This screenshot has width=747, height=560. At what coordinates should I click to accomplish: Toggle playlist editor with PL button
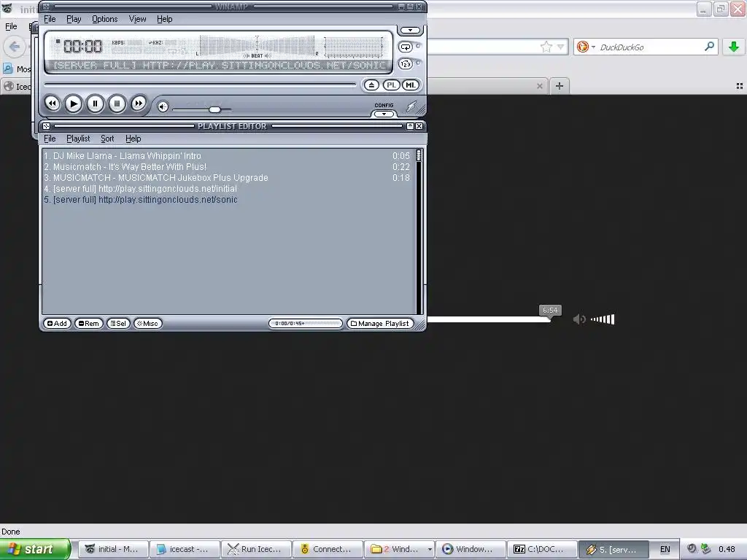[391, 85]
